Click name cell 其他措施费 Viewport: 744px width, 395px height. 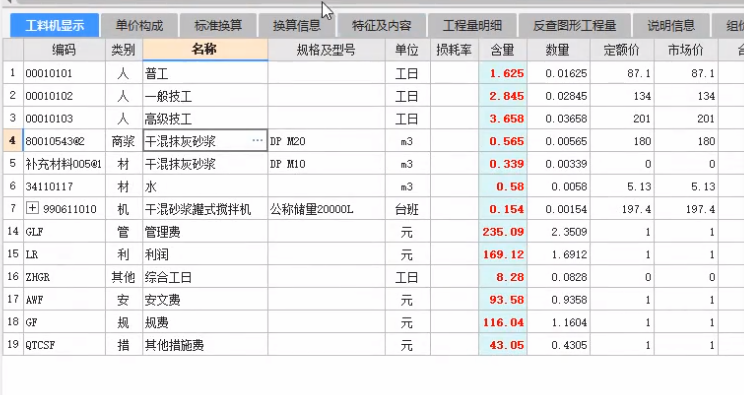[205, 345]
